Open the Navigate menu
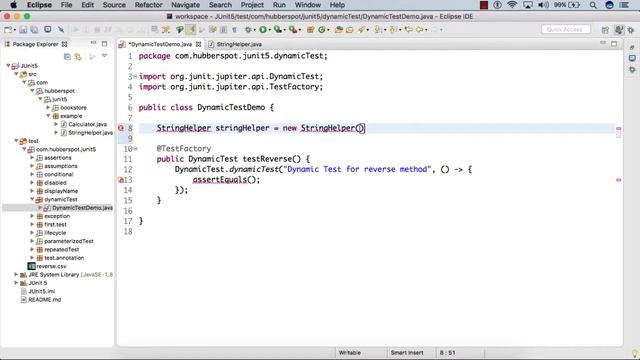 [185, 5]
